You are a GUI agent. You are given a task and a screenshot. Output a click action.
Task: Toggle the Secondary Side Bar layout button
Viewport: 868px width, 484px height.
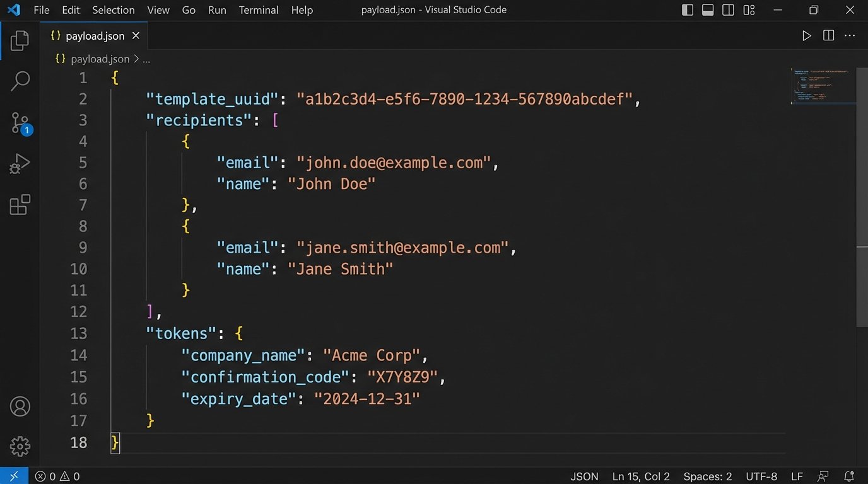pos(728,10)
